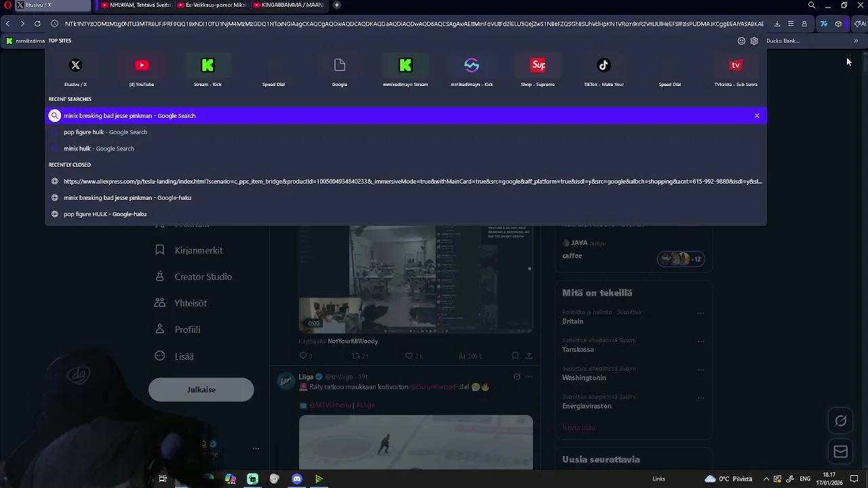The height and width of the screenshot is (488, 868).
Task: Open Discord from the taskbar
Action: point(296,479)
